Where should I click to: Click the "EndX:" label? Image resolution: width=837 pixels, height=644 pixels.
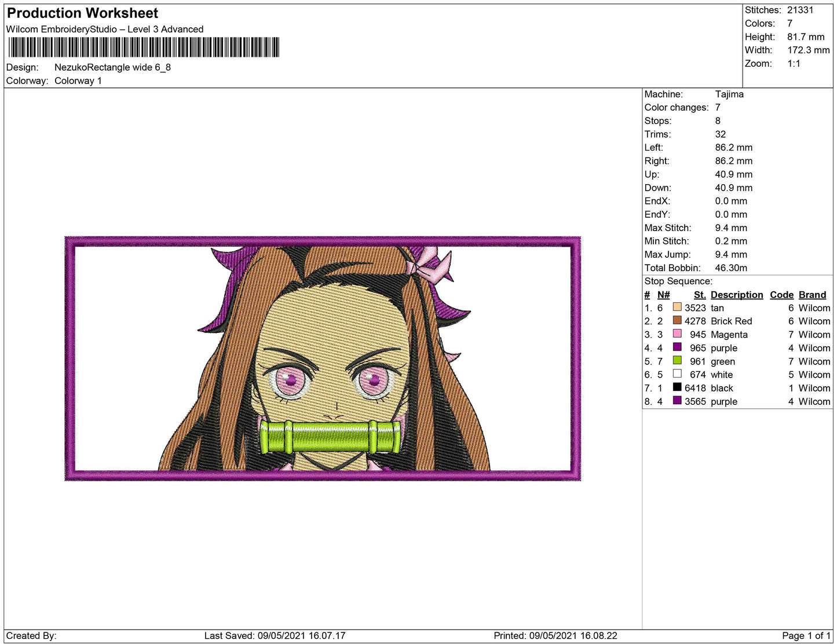tap(657, 201)
